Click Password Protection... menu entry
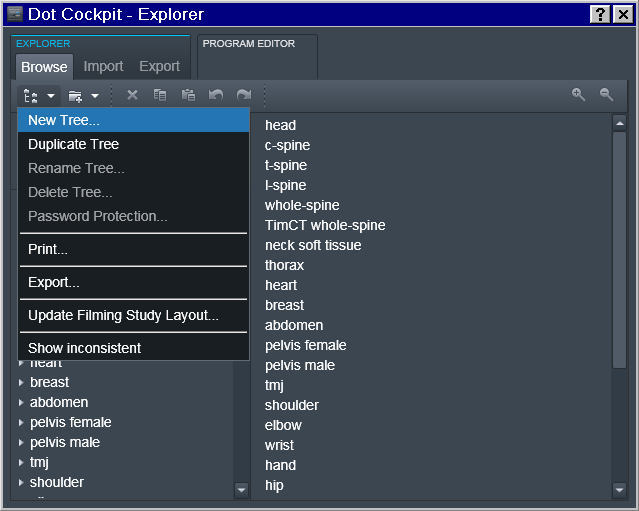The height and width of the screenshot is (511, 639). click(134, 216)
